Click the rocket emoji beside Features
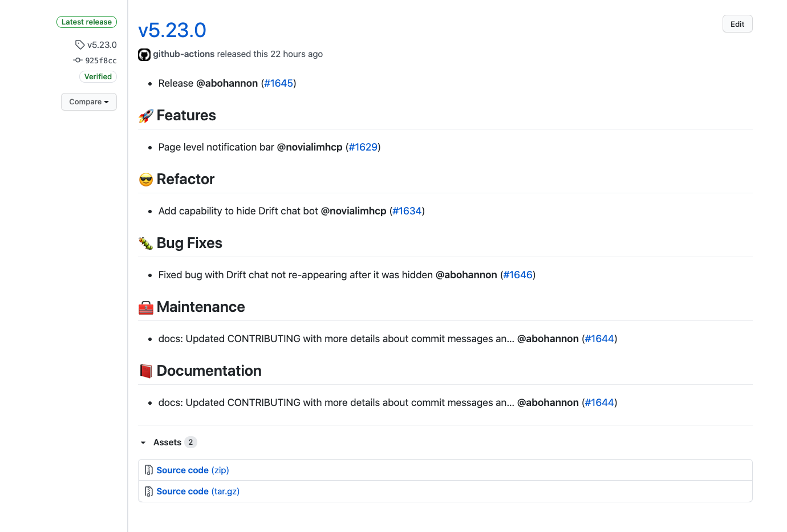Screen dimensions: 787x532 click(x=146, y=116)
